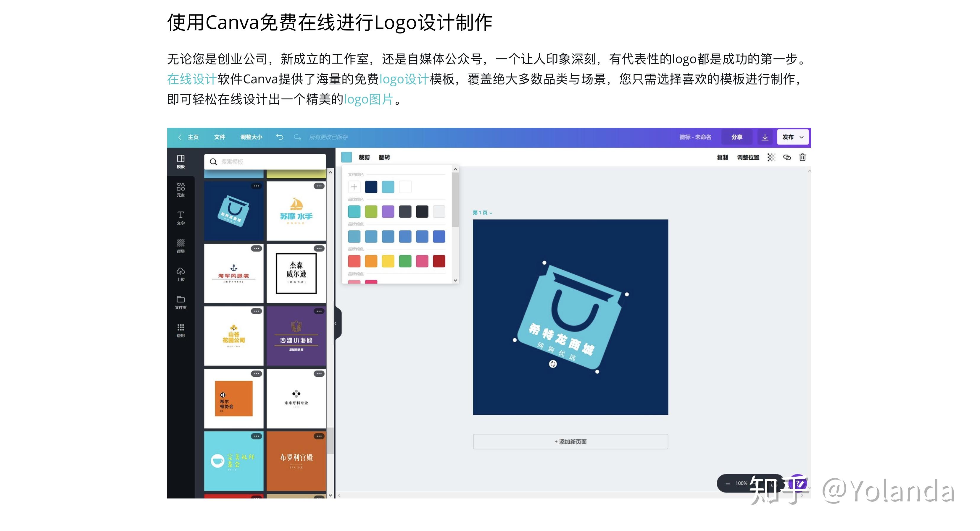Image resolution: width=980 pixels, height=531 pixels.
Task: Click the 徽标-未命名 design title
Action: 695,137
